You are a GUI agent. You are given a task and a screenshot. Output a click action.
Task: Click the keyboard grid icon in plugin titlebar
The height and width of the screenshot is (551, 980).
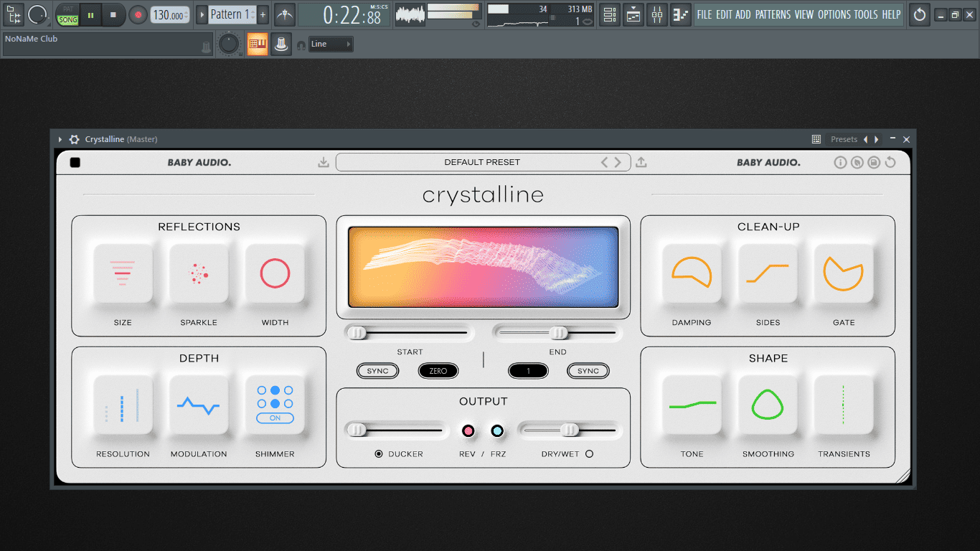(816, 139)
